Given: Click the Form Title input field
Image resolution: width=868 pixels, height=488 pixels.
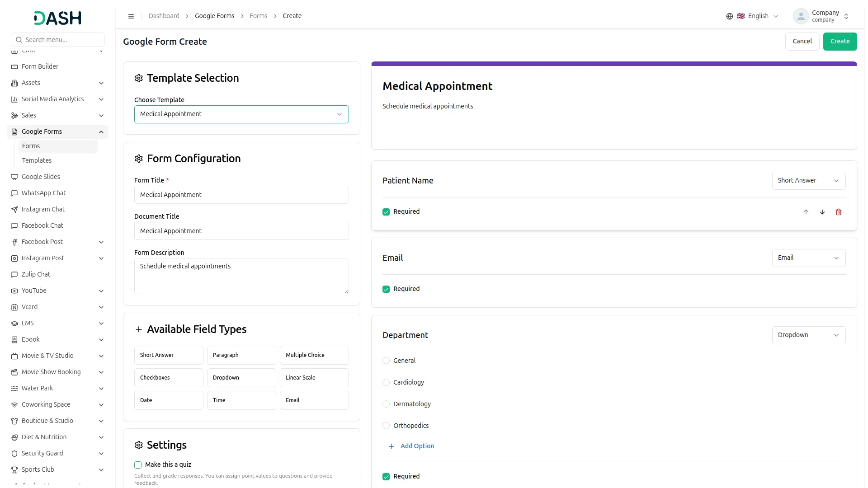Looking at the screenshot, I should click(241, 195).
